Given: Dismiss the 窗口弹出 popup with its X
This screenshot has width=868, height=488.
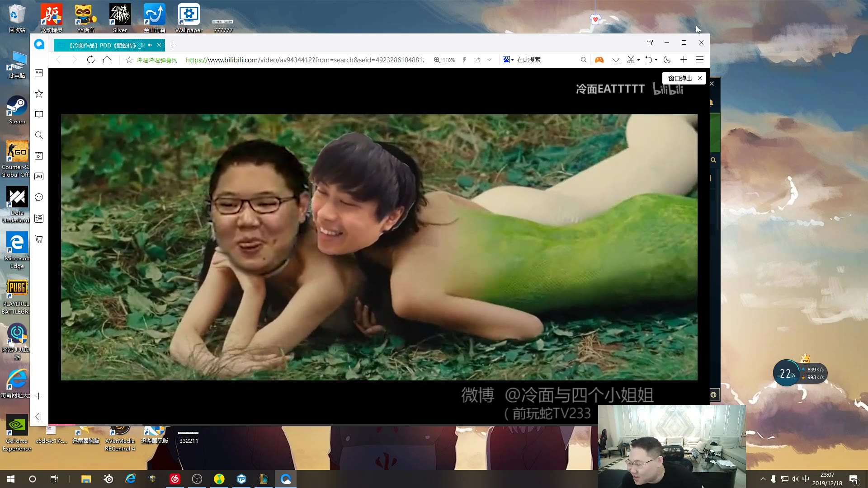Looking at the screenshot, I should [700, 78].
